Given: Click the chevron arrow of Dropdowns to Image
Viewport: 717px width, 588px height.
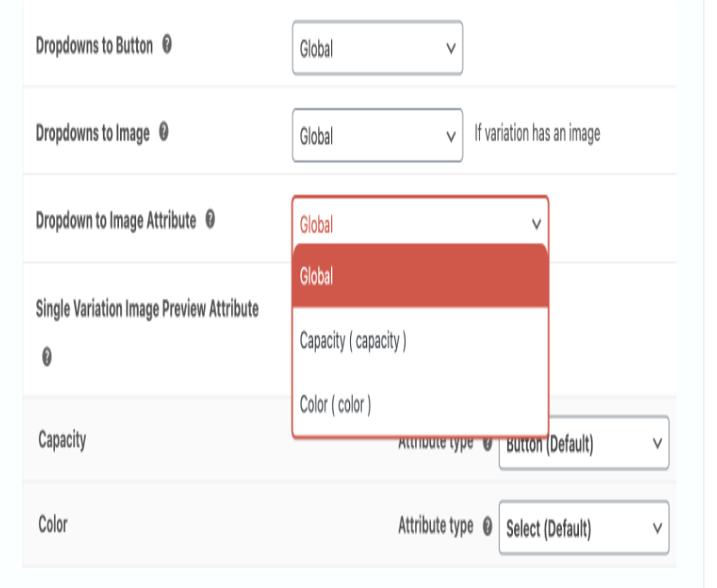Looking at the screenshot, I should 451,136.
